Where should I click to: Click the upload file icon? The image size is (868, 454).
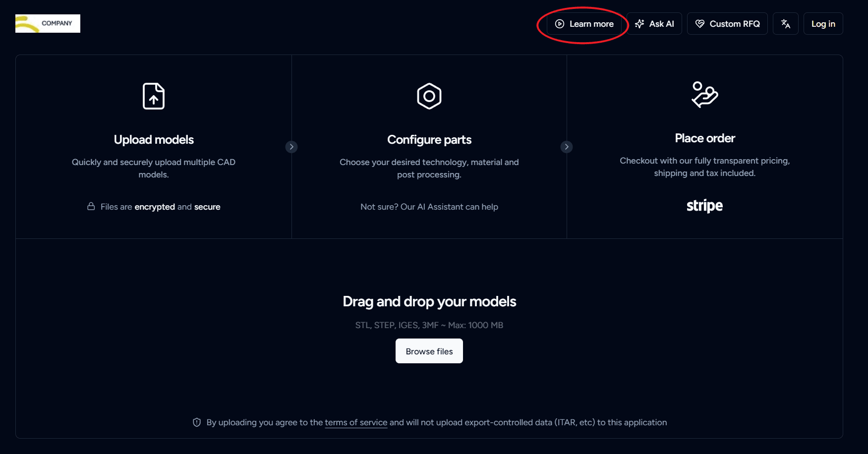pyautogui.click(x=154, y=96)
